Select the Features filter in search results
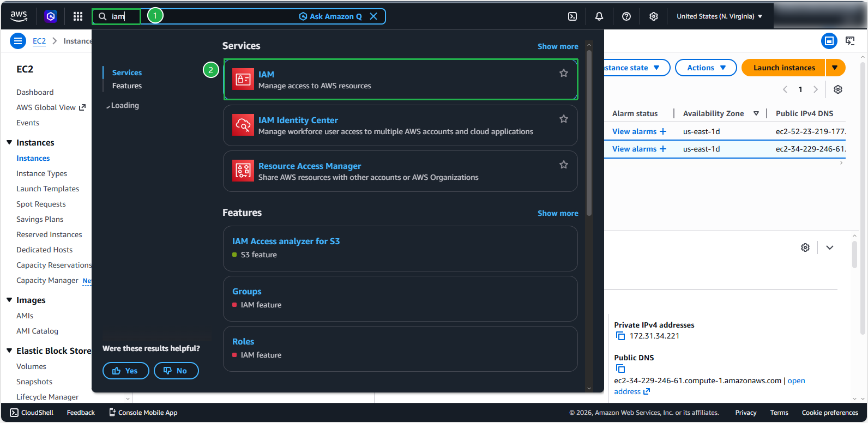The image size is (868, 423). pyautogui.click(x=127, y=86)
